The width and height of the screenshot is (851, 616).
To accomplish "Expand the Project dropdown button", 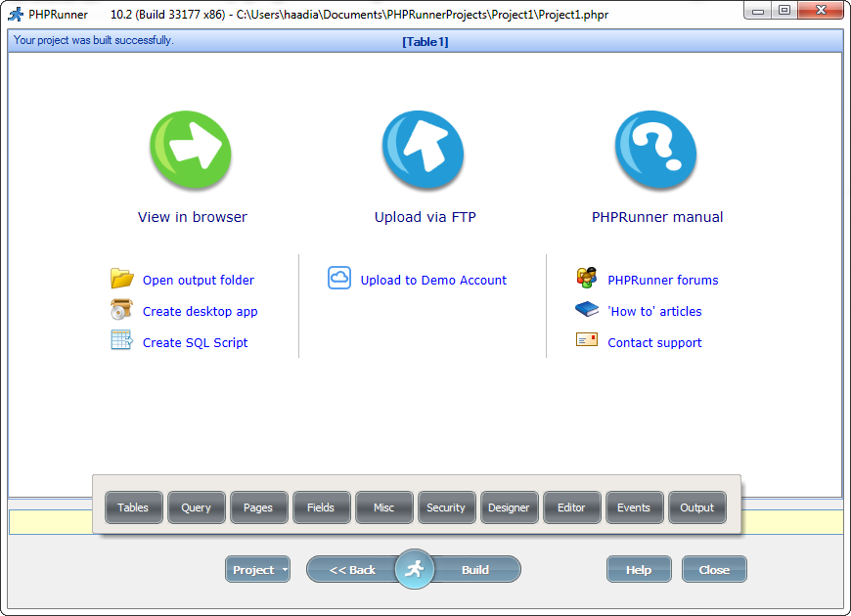I will point(258,569).
